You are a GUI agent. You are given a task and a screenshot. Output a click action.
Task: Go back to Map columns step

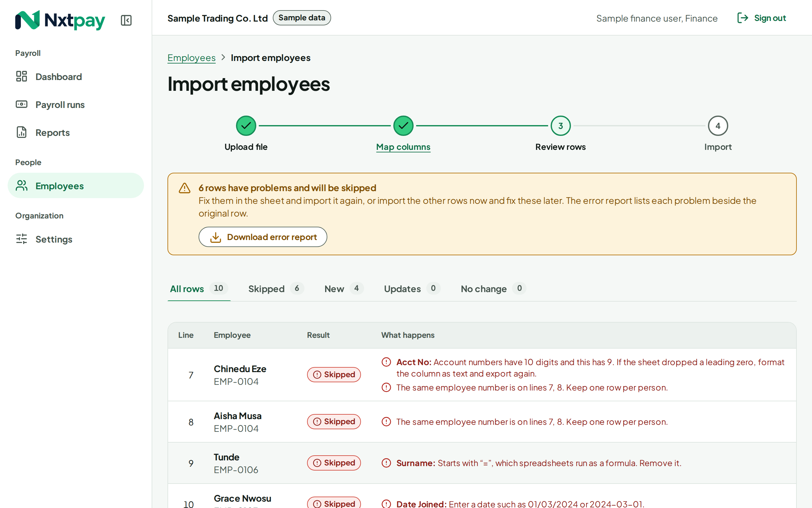403,147
